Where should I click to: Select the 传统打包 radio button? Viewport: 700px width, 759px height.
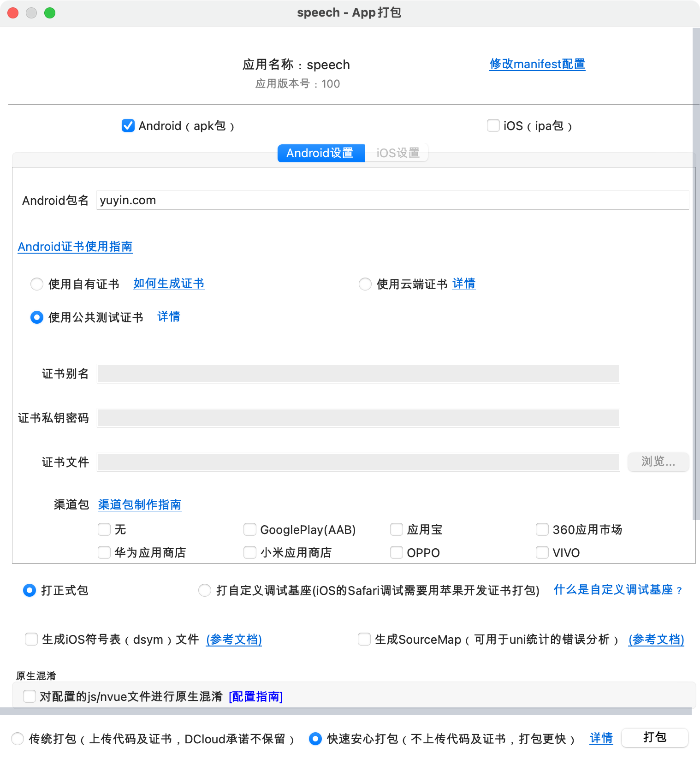point(18,739)
